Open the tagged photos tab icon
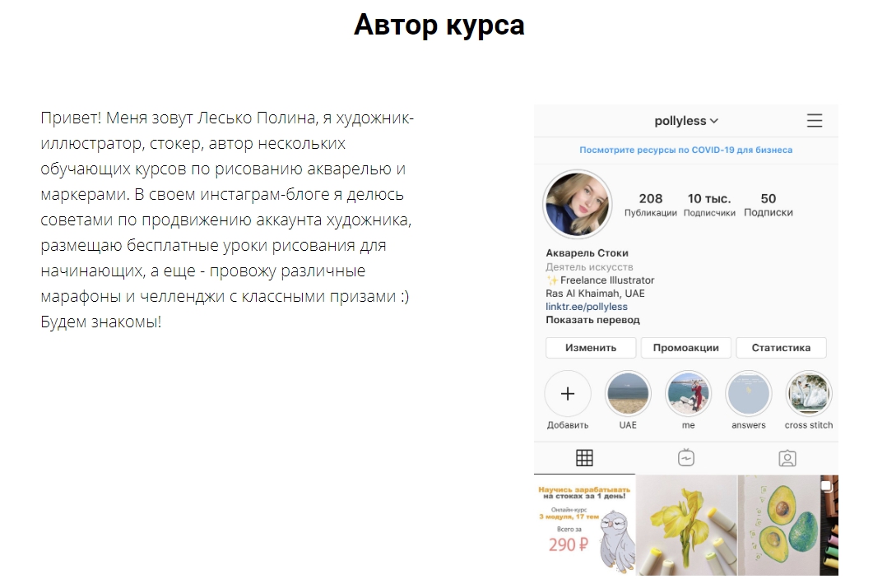This screenshot has height=588, width=873. click(787, 458)
